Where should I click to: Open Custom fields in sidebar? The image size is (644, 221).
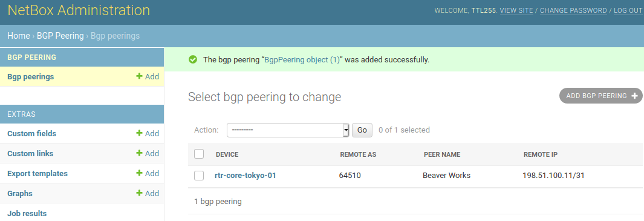[x=31, y=133]
